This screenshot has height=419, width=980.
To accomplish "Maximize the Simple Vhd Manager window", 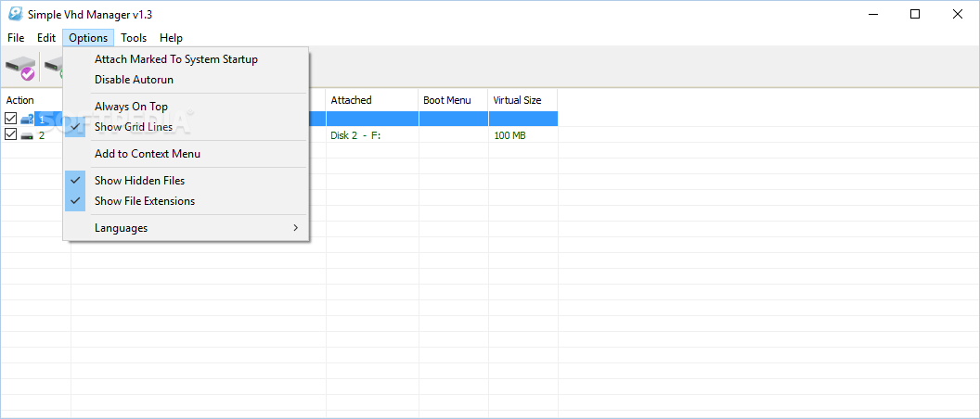I will click(915, 14).
